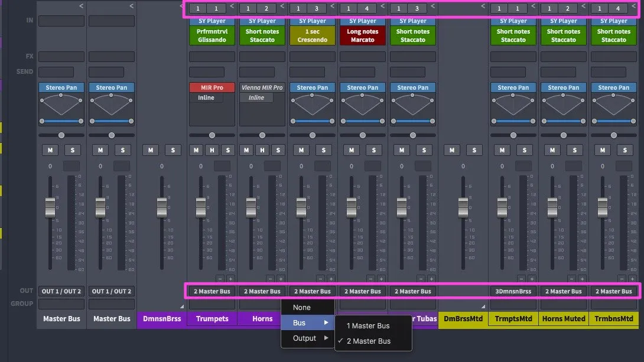Screen dimensions: 644x362
Task: Open the MIR Pro plugin on Trumpets
Action: 212,87
